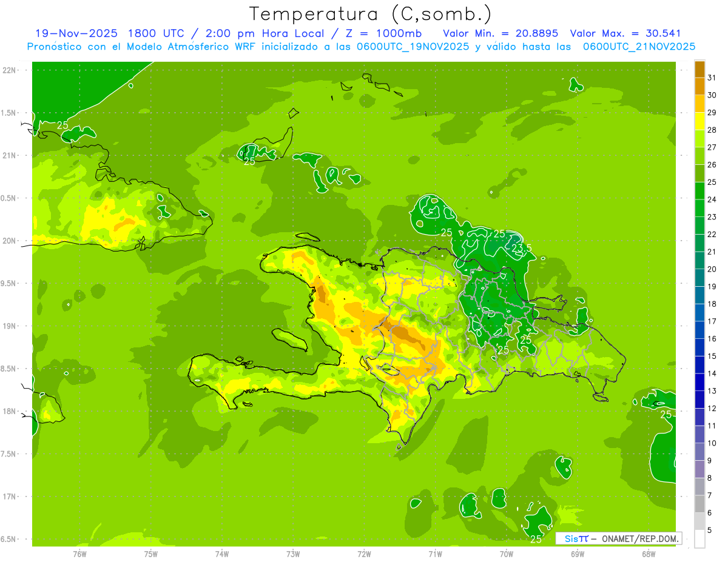
Task: Click the "17N" latitude axis label
Action: point(8,497)
